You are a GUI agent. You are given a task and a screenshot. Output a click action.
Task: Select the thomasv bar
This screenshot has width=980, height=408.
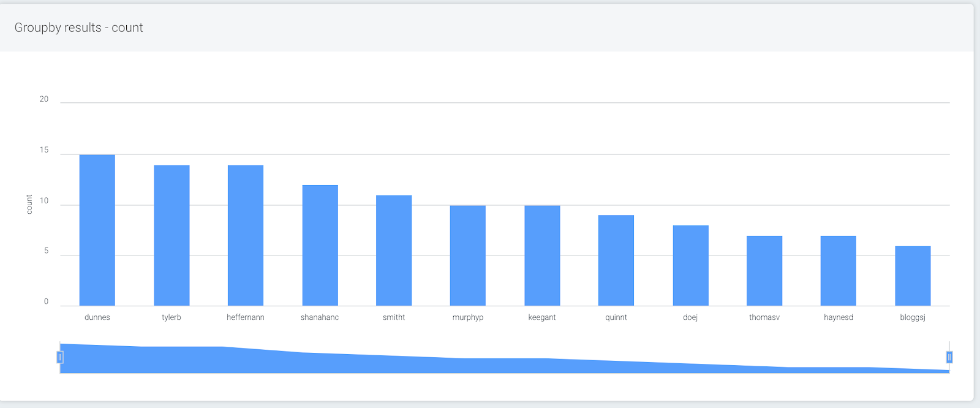764,271
